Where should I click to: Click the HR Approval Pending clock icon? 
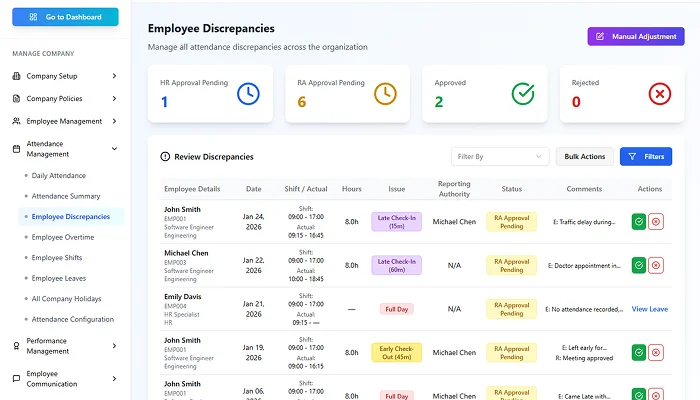point(248,94)
